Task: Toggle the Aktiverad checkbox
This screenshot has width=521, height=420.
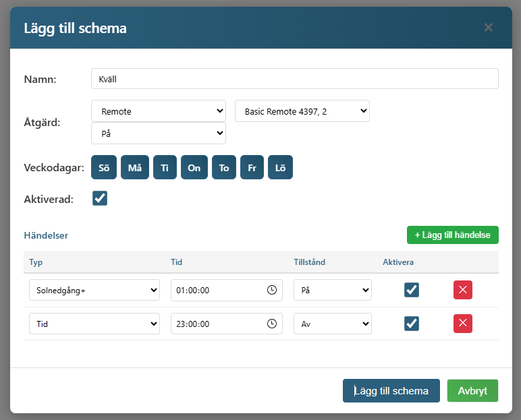Action: coord(100,198)
